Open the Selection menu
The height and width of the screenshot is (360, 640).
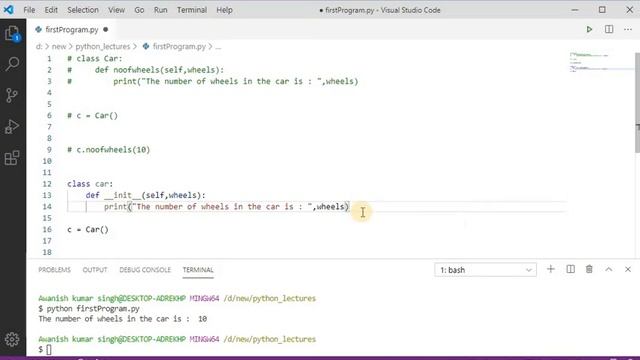83,10
